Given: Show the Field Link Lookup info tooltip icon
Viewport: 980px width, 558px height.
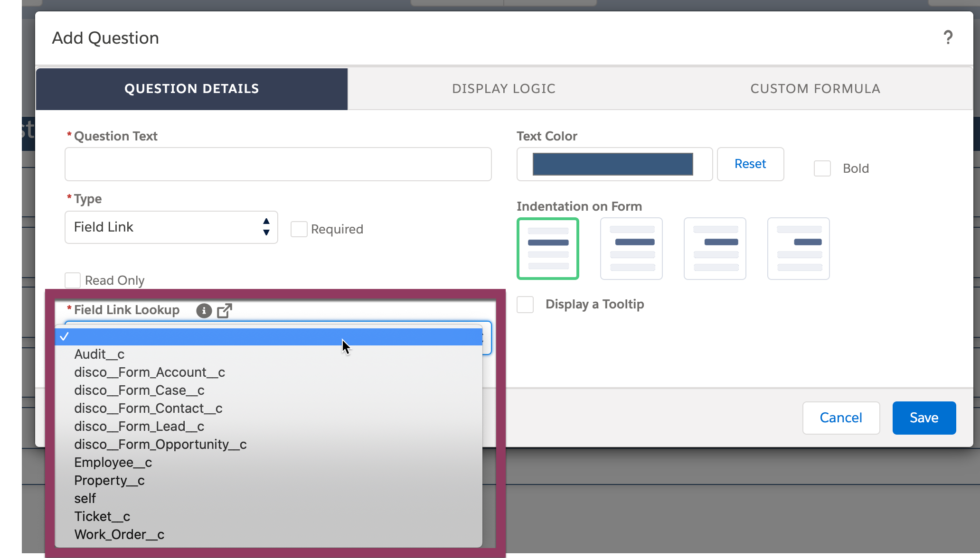Looking at the screenshot, I should click(x=204, y=311).
